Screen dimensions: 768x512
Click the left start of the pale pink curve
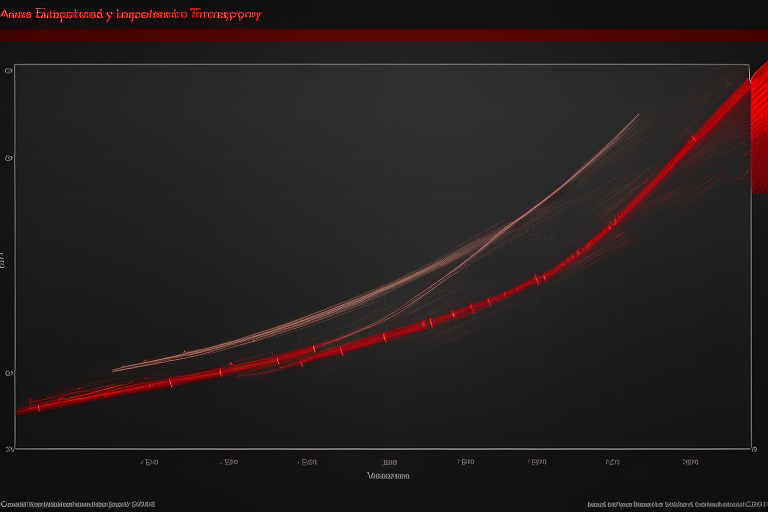pos(115,370)
